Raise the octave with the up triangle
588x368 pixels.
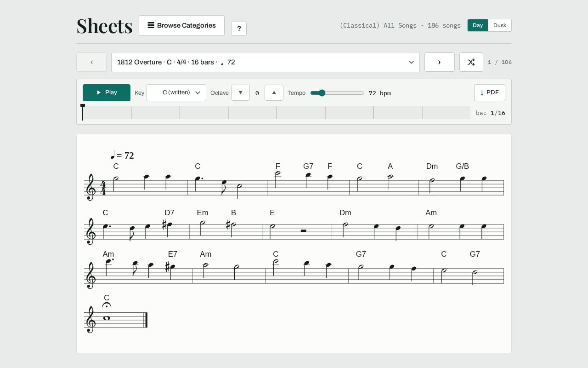coord(274,93)
